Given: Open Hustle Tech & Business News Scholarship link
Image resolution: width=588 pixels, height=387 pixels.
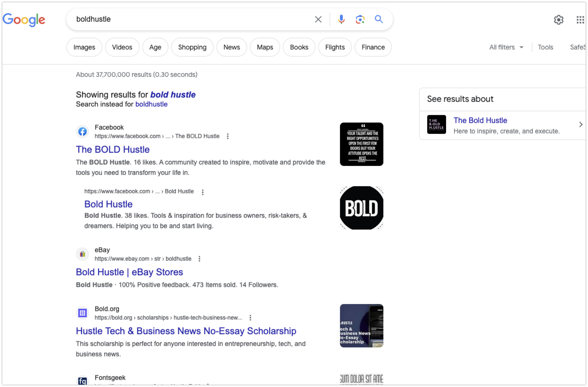Looking at the screenshot, I should [186, 331].
